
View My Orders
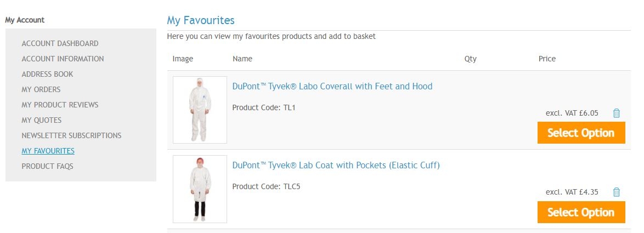41,89
